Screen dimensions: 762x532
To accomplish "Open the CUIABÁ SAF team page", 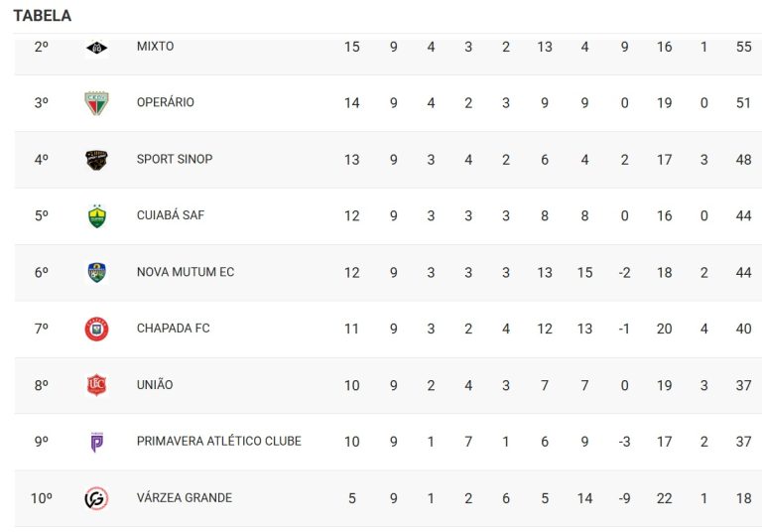I will pyautogui.click(x=171, y=215).
